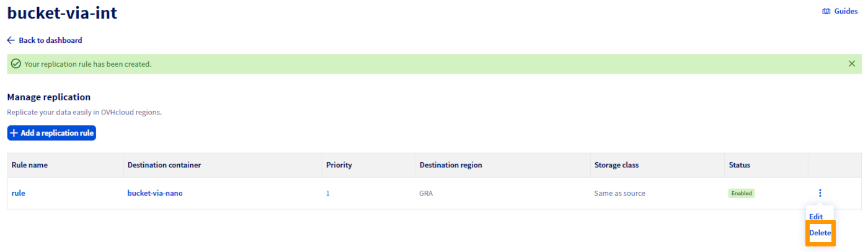Dismiss the replication rule created banner
Screen dimensions: 868x252
pos(852,64)
